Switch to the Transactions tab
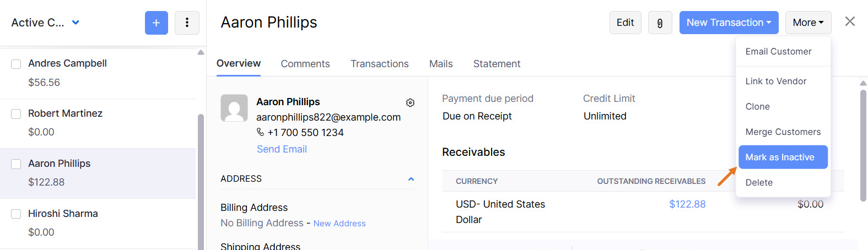Viewport: 868px width, 250px height. tap(379, 64)
